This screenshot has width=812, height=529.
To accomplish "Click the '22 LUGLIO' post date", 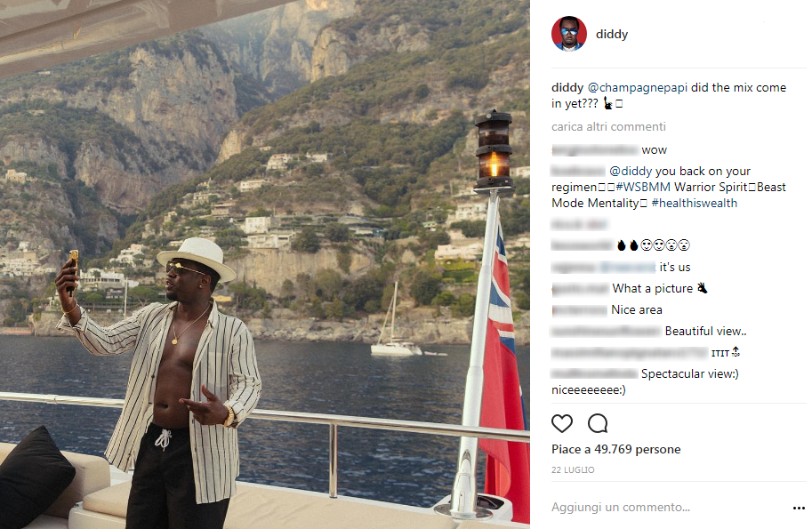I will (x=573, y=470).
